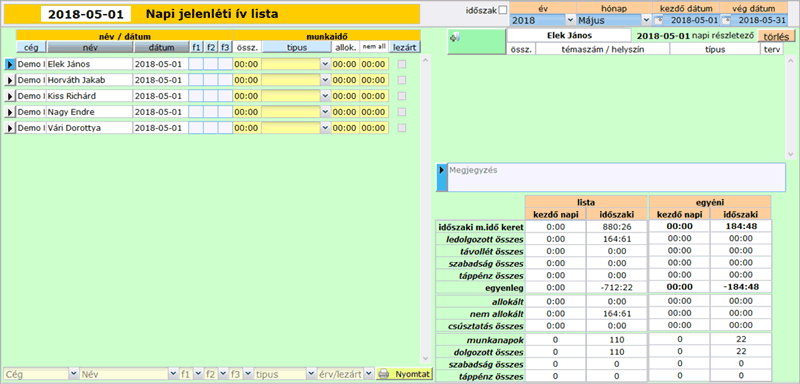Screen dimensions: 800x384
Task: Click the green export button with arrow icon
Action: click(476, 42)
